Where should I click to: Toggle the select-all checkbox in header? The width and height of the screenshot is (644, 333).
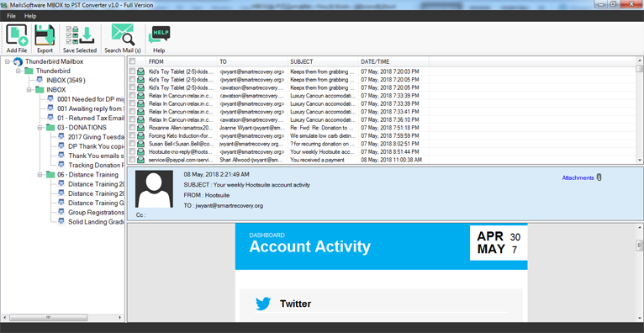[x=132, y=61]
